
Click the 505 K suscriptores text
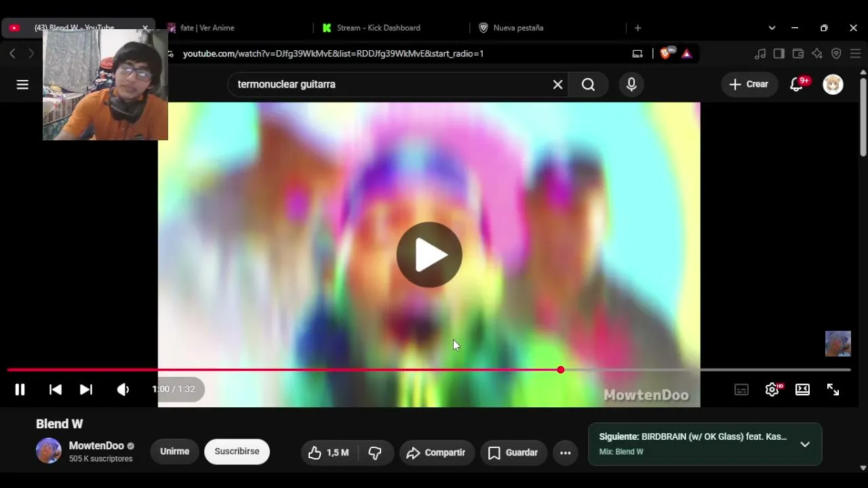(101, 459)
